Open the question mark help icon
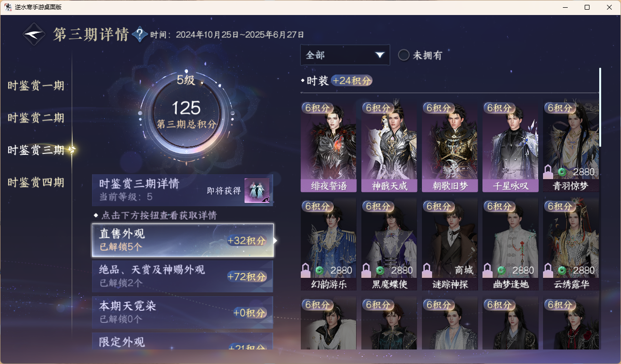 pos(140,34)
